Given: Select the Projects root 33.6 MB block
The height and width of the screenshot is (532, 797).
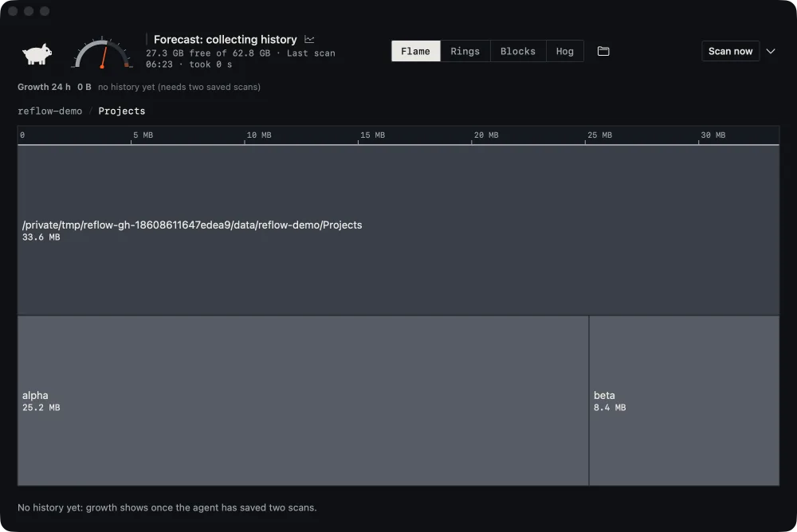Looking at the screenshot, I should coord(398,230).
